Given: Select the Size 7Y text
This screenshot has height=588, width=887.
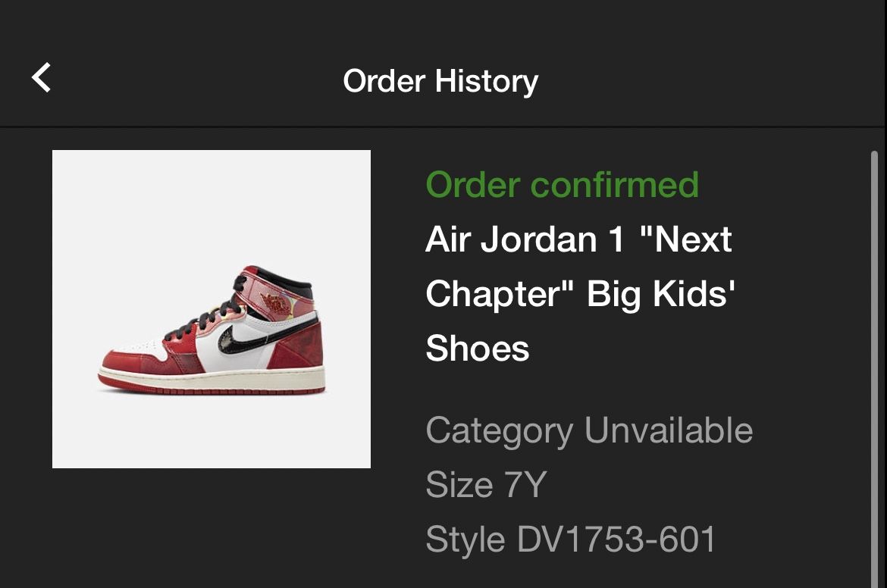Looking at the screenshot, I should tap(486, 485).
